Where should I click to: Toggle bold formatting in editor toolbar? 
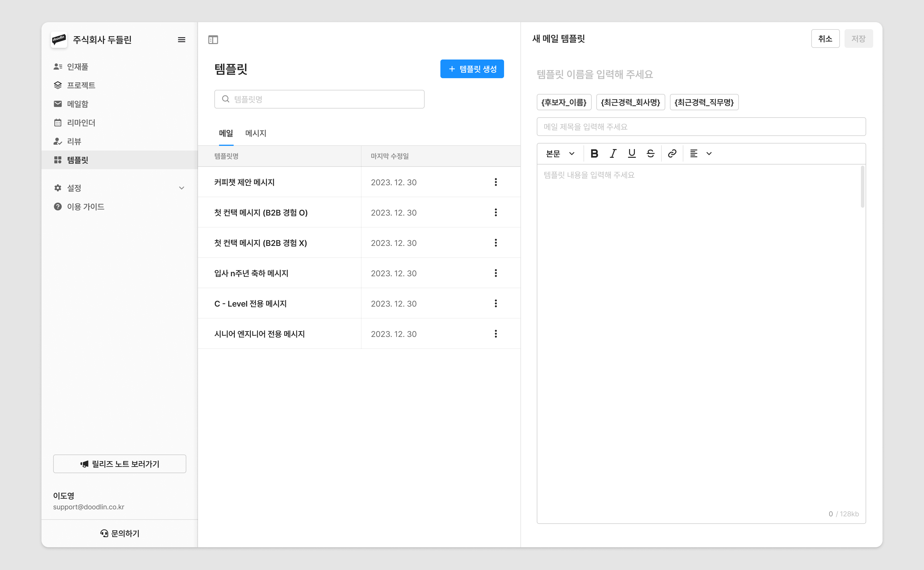(x=594, y=153)
